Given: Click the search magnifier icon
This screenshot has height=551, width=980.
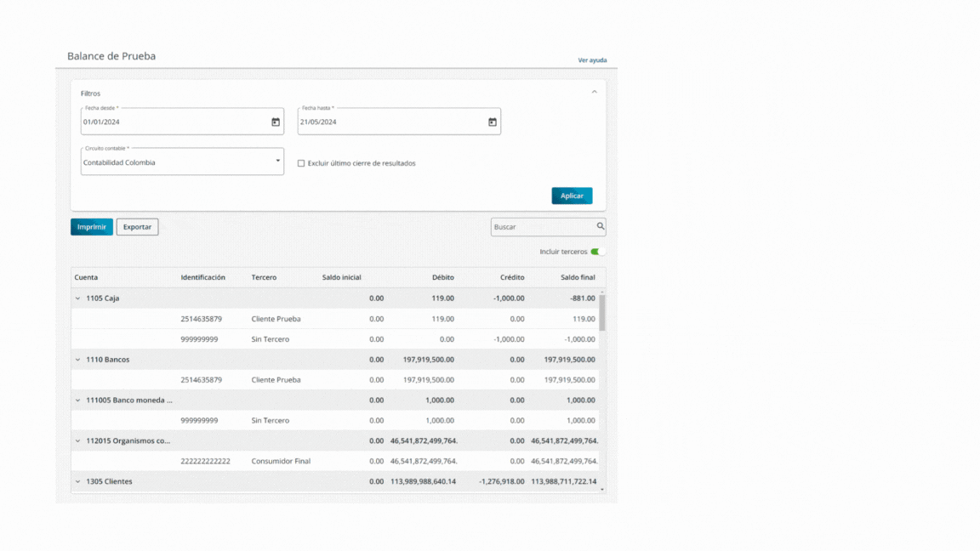Looking at the screenshot, I should pyautogui.click(x=600, y=226).
